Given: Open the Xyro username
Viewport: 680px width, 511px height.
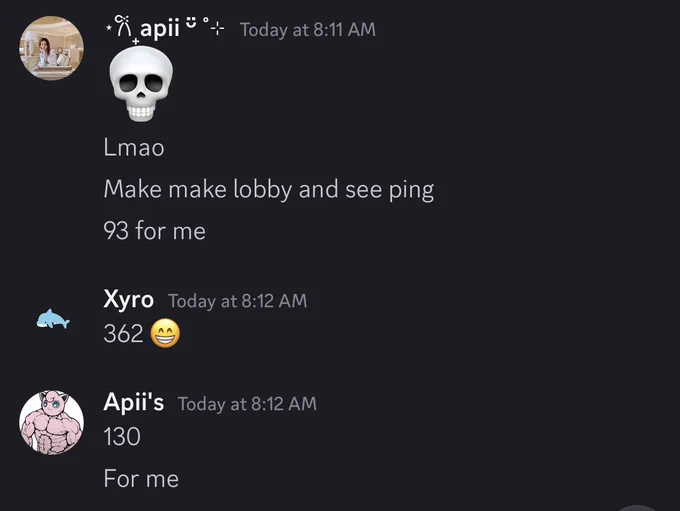Looking at the screenshot, I should [128, 300].
